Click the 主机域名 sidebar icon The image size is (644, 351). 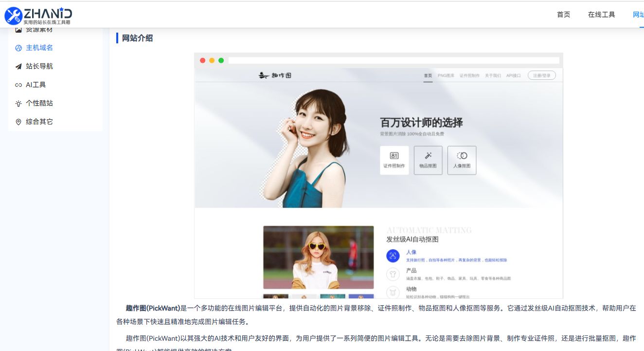[x=18, y=48]
